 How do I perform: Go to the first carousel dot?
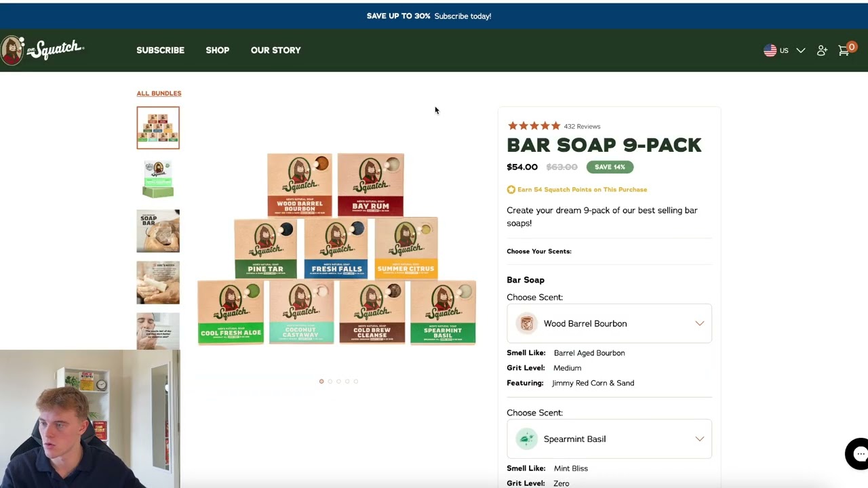tap(321, 381)
